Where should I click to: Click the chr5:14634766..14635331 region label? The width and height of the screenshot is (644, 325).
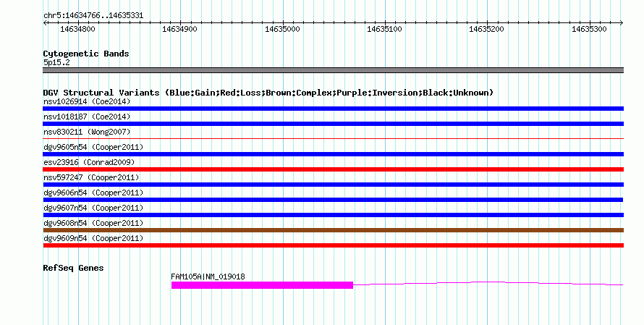pos(93,16)
